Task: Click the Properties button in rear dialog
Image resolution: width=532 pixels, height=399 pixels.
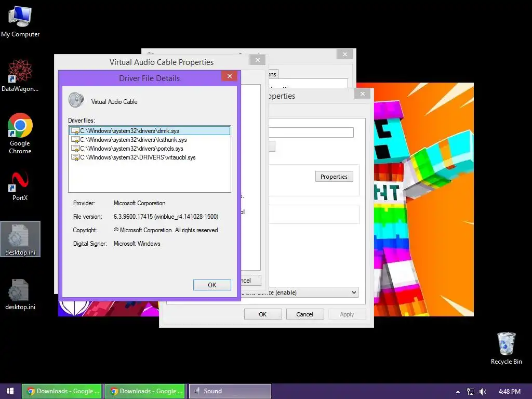Action: pyautogui.click(x=334, y=177)
